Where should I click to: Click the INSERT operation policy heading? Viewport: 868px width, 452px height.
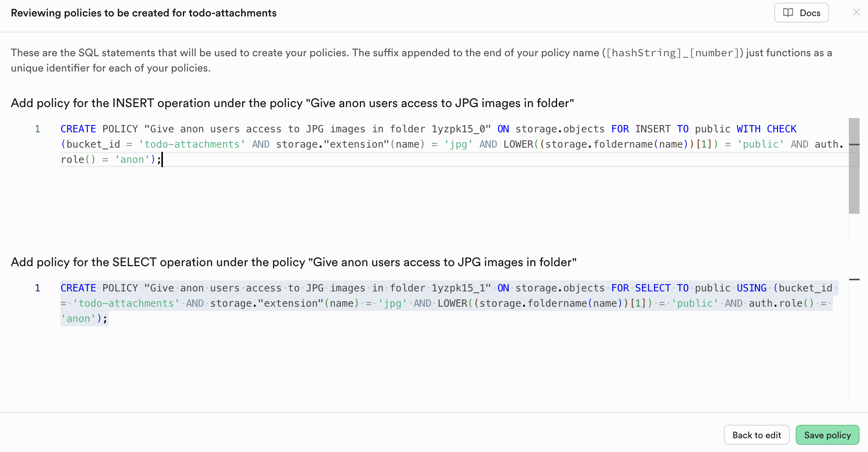292,103
